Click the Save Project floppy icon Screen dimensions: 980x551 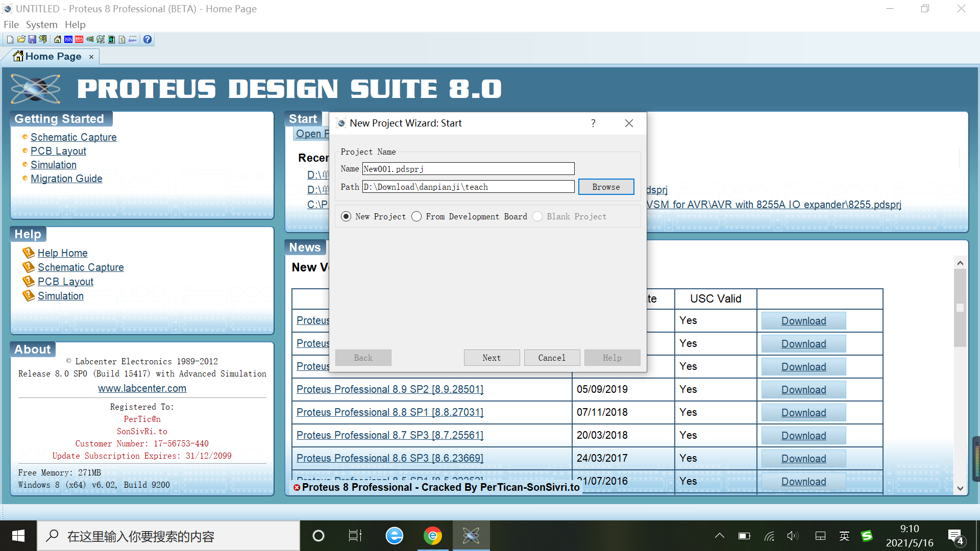pos(32,39)
